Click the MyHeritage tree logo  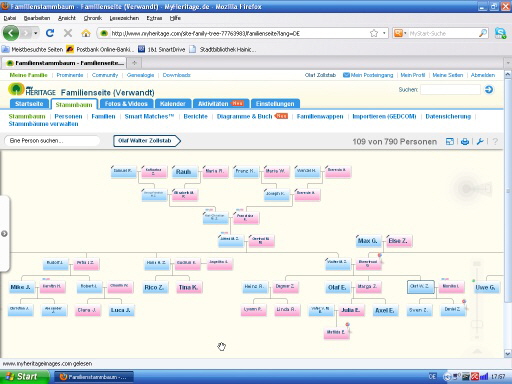pos(16,89)
